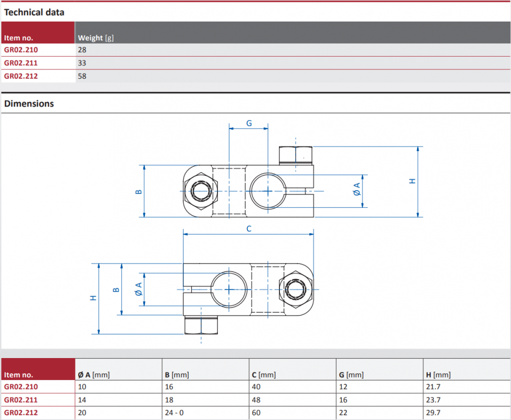Image resolution: width=511 pixels, height=420 pixels.
Task: Click B value "24 - 0" for GR02.212
Action: point(174,413)
